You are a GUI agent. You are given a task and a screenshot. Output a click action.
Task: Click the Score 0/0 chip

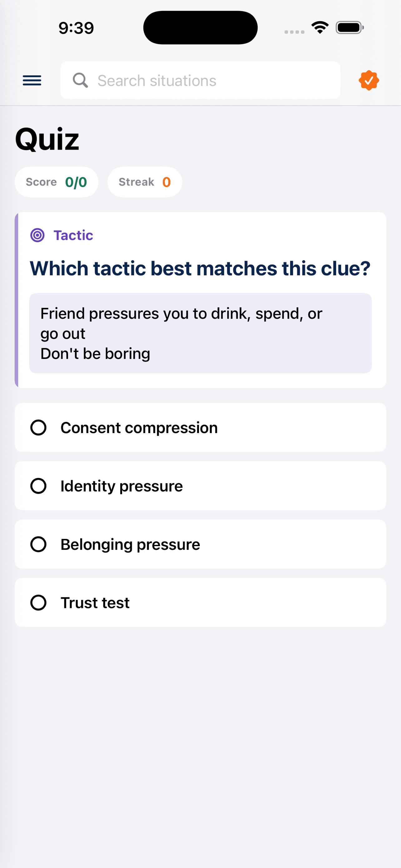click(56, 182)
